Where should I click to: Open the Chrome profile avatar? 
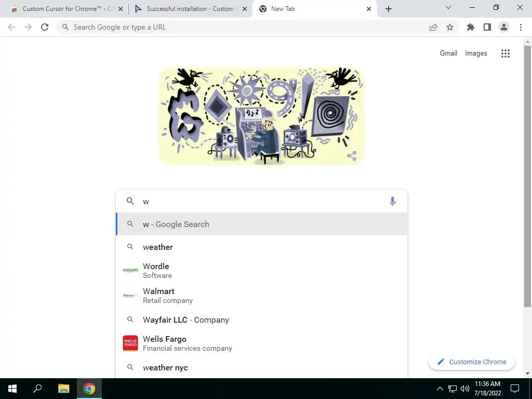click(x=504, y=27)
